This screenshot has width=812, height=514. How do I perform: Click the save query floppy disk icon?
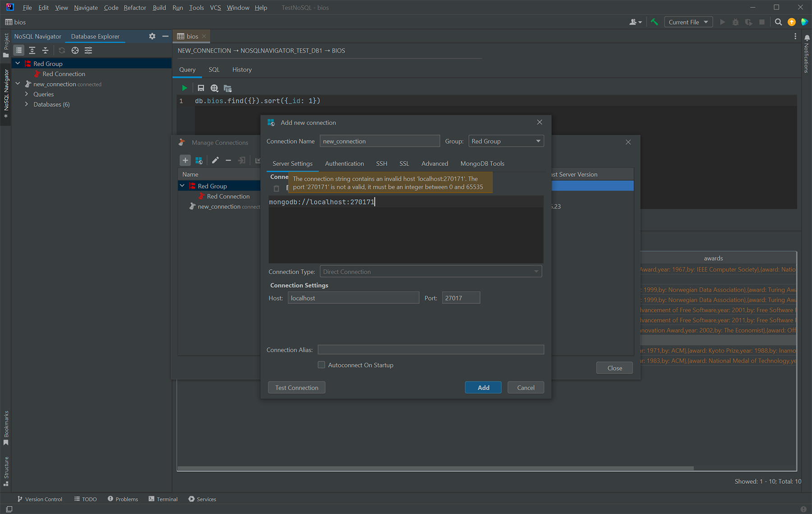tap(201, 88)
